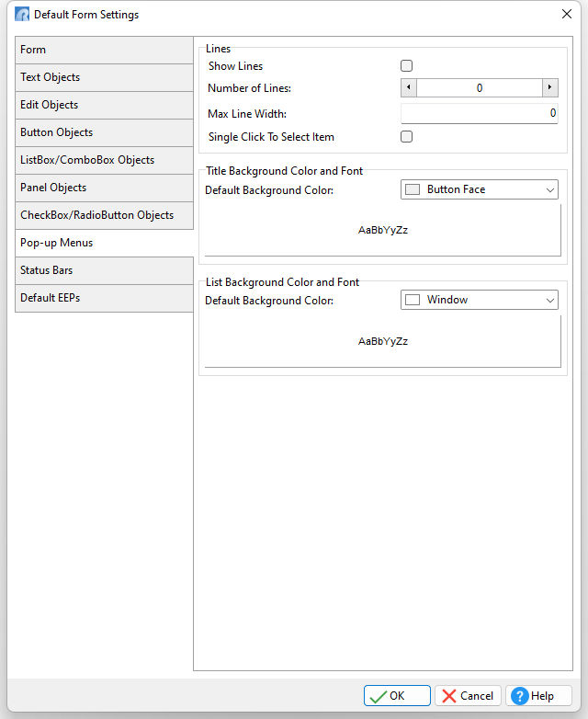Open the List Background Color dropdown
This screenshot has width=588, height=719.
coord(480,300)
